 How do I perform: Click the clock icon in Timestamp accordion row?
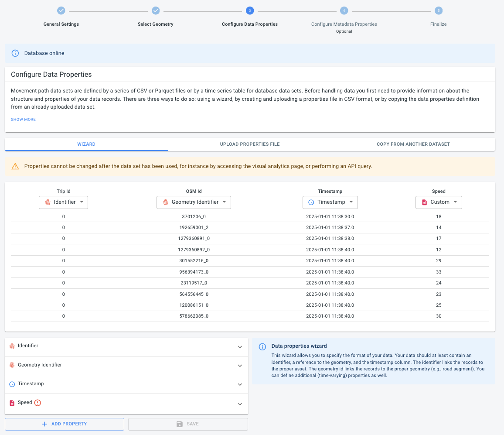click(x=12, y=384)
